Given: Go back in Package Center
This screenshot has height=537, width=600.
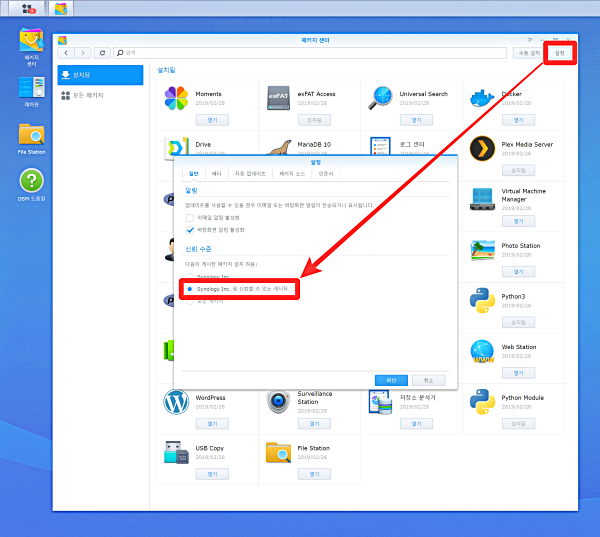Looking at the screenshot, I should click(x=66, y=53).
